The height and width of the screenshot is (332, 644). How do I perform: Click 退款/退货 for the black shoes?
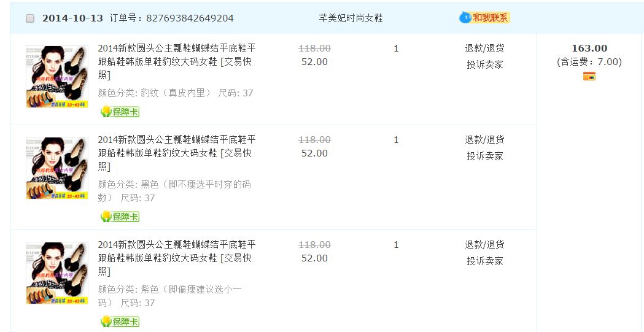click(x=484, y=140)
